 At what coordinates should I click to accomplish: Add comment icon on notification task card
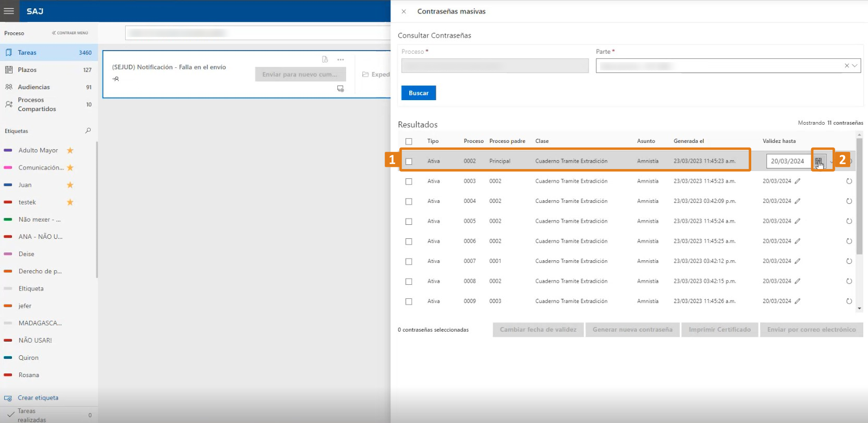pos(340,89)
